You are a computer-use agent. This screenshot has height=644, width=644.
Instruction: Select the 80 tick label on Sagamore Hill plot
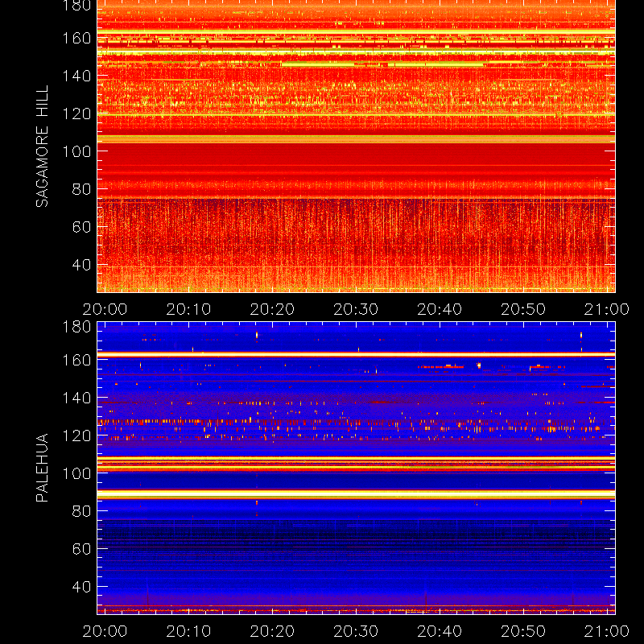[x=81, y=189]
